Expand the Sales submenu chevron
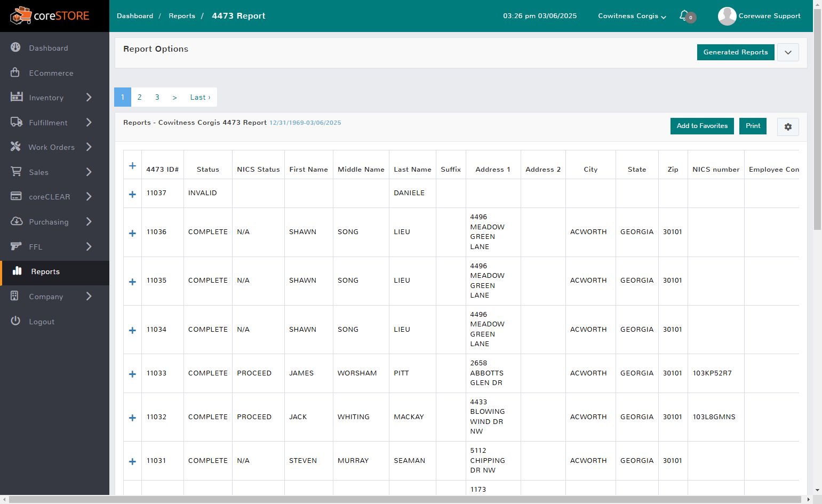The width and height of the screenshot is (822, 504). [89, 172]
